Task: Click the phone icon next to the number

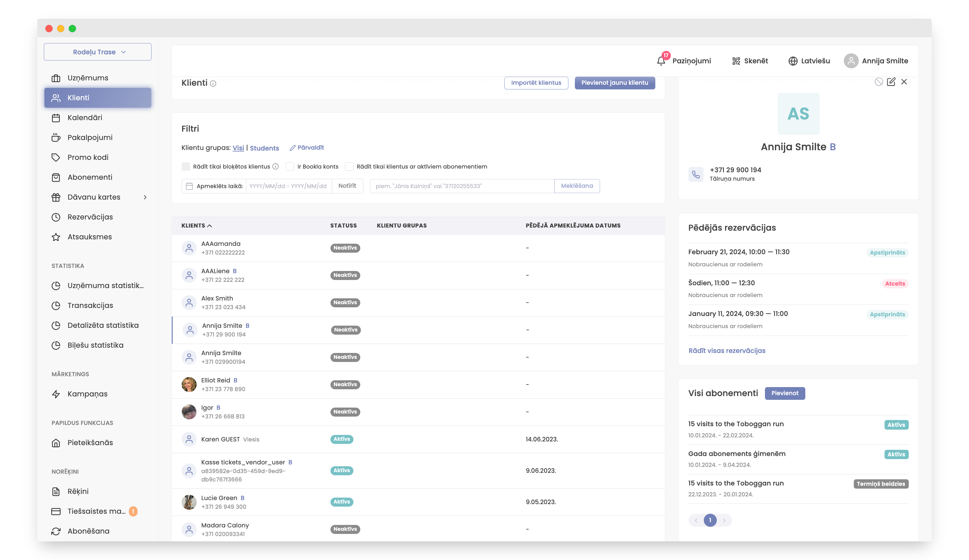Action: pos(696,174)
